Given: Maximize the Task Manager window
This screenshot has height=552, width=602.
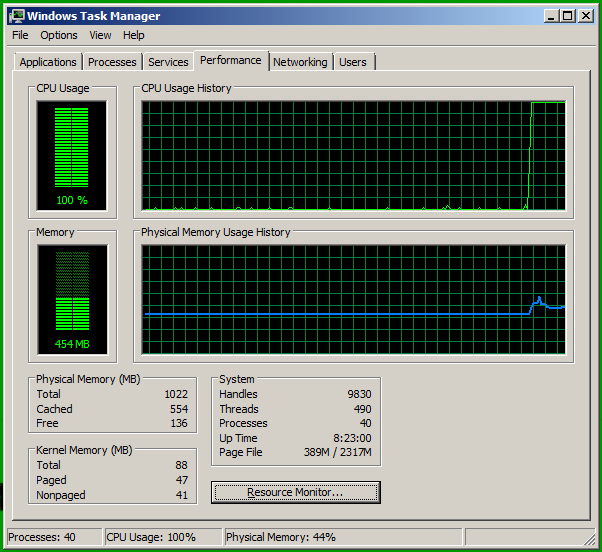Looking at the screenshot, I should (568, 16).
